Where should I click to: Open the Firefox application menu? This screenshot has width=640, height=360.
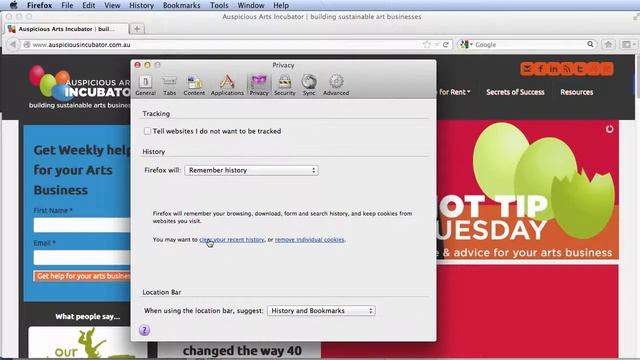click(40, 5)
